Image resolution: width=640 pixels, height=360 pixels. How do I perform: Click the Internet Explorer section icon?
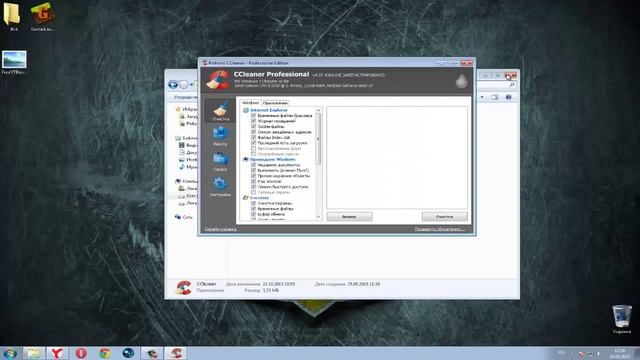pyautogui.click(x=246, y=110)
